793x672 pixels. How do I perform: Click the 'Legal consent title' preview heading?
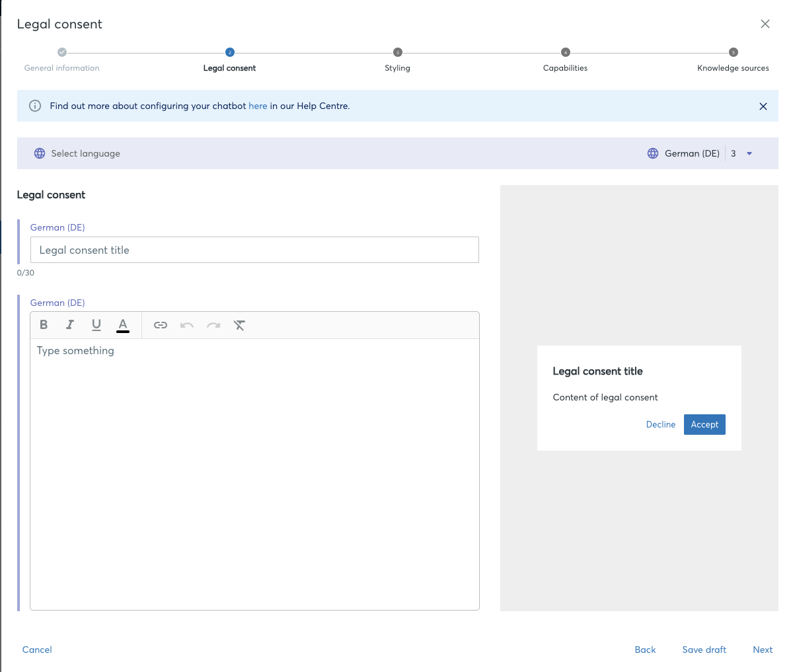597,371
